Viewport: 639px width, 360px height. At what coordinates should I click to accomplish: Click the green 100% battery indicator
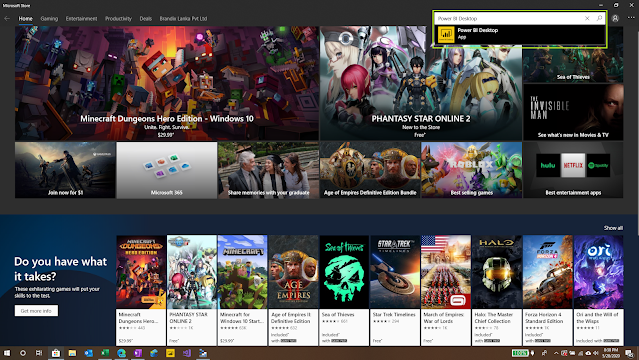520,353
